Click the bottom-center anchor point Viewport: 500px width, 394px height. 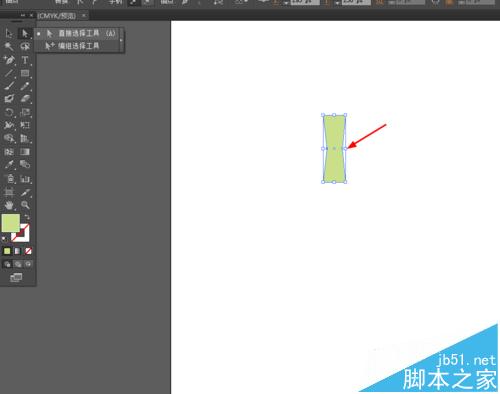(x=334, y=182)
